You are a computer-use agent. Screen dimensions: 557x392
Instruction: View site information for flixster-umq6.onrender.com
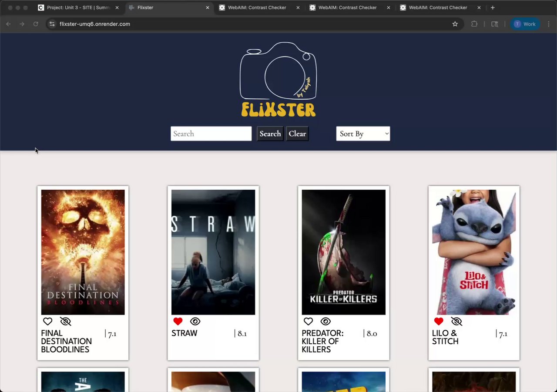click(x=52, y=24)
